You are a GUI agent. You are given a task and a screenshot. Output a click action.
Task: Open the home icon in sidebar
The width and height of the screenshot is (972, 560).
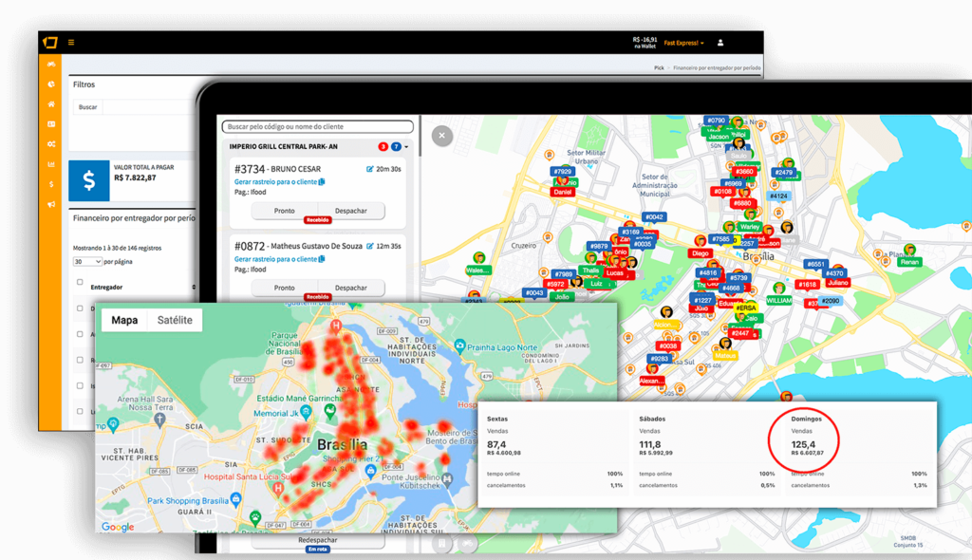click(51, 104)
